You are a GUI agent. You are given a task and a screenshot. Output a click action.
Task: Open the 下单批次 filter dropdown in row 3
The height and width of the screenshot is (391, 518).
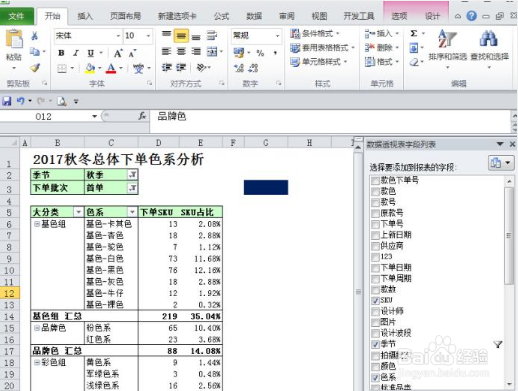(x=132, y=188)
